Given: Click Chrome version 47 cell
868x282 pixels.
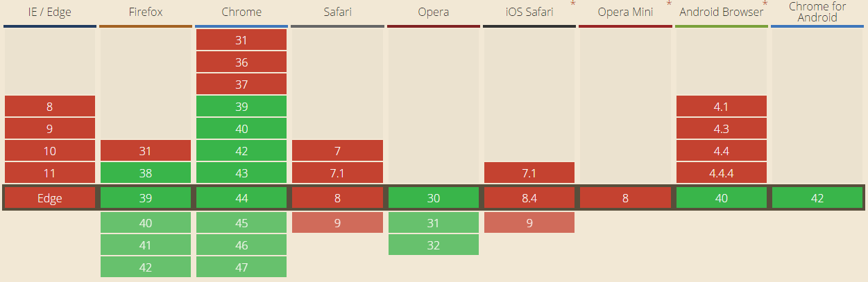Looking at the screenshot, I should (x=241, y=267).
